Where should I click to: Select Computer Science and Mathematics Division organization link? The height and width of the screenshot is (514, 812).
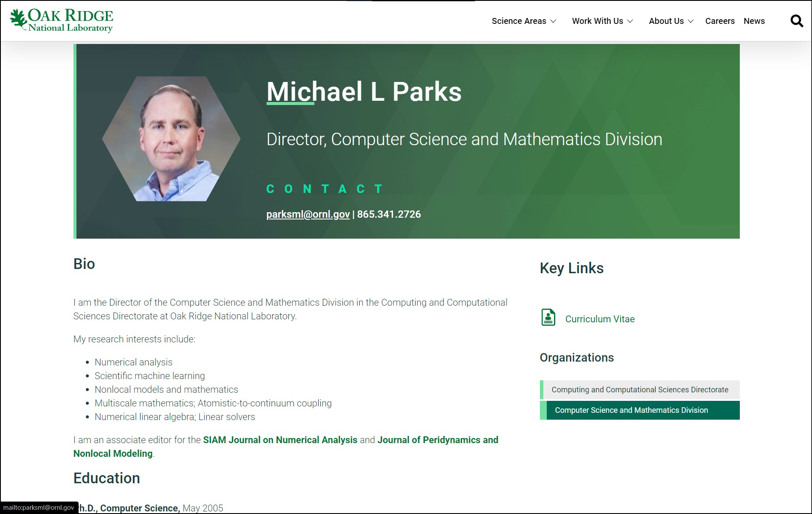click(x=631, y=410)
